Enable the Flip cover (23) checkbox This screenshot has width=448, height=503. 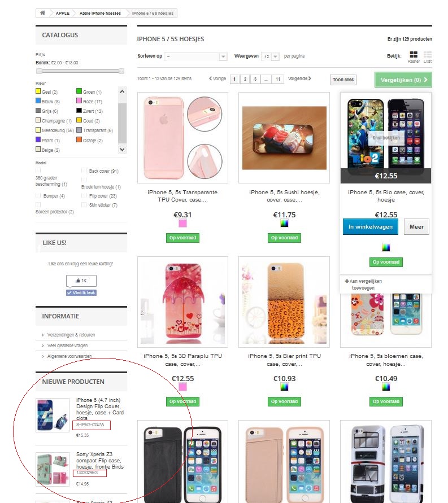84,195
